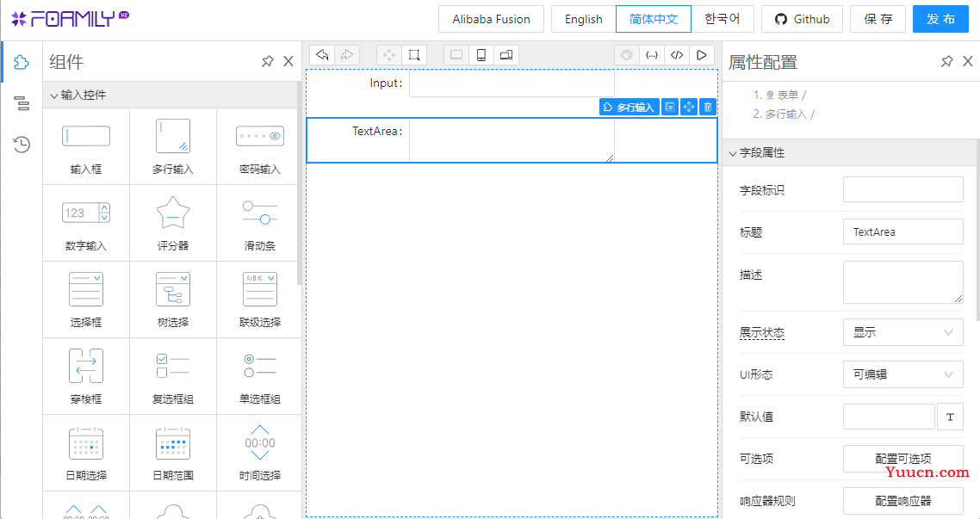The height and width of the screenshot is (519, 980).
Task: Pin the 组件 components panel
Action: coord(268,61)
